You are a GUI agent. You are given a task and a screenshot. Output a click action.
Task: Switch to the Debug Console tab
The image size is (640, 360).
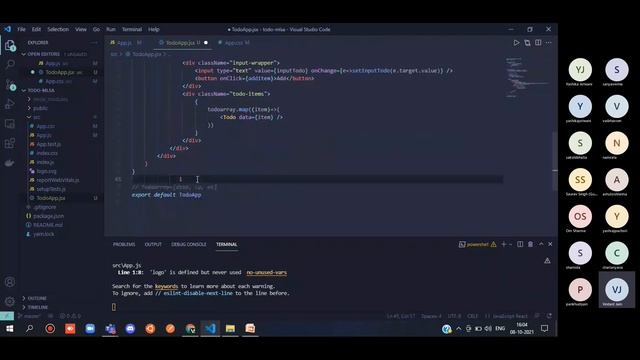click(x=189, y=244)
